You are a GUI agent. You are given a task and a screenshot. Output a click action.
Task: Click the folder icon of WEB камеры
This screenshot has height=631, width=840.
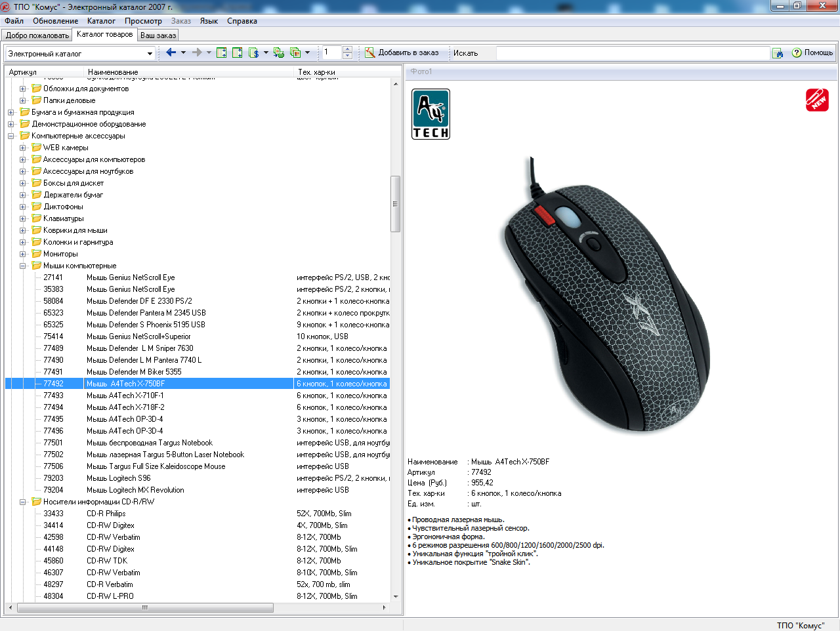click(37, 148)
